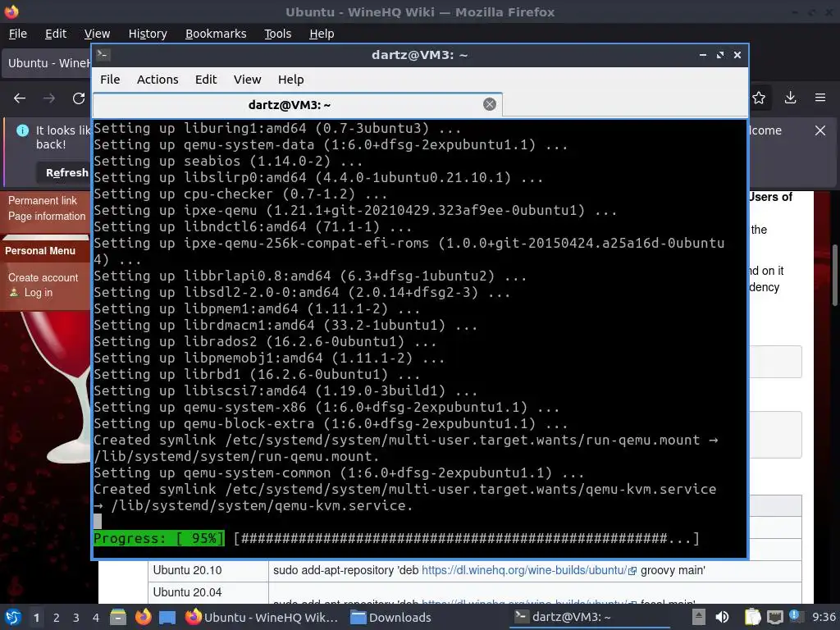Switch to the Ubuntu - WineHQ Wiki taskbar entry
Viewport: 840px width, 630px height.
click(262, 617)
